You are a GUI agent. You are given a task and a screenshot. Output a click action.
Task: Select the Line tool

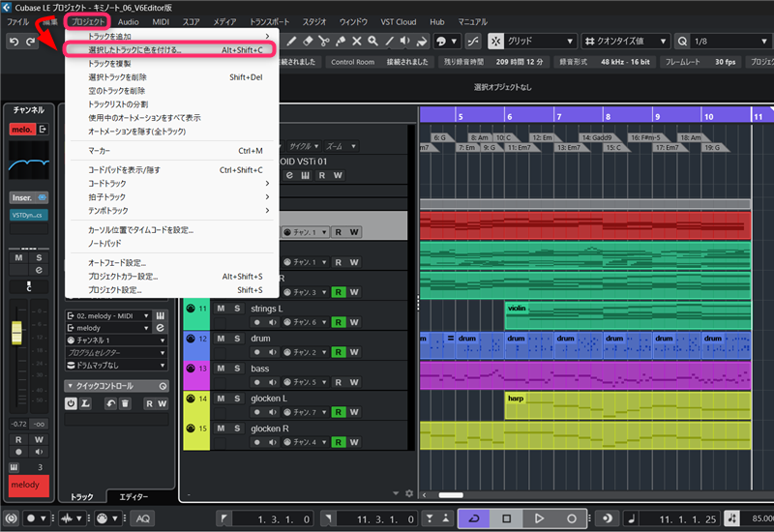click(x=389, y=42)
